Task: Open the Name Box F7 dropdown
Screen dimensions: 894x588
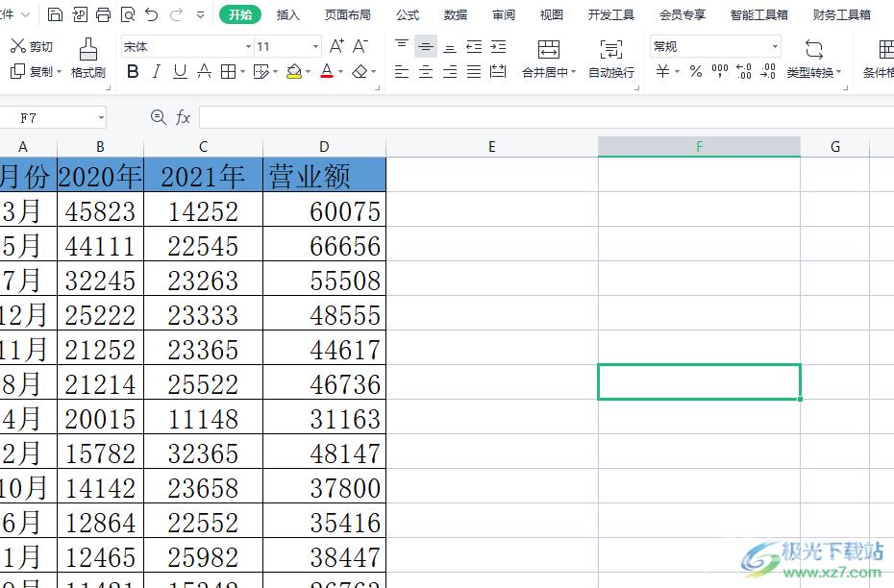Action: pos(101,118)
